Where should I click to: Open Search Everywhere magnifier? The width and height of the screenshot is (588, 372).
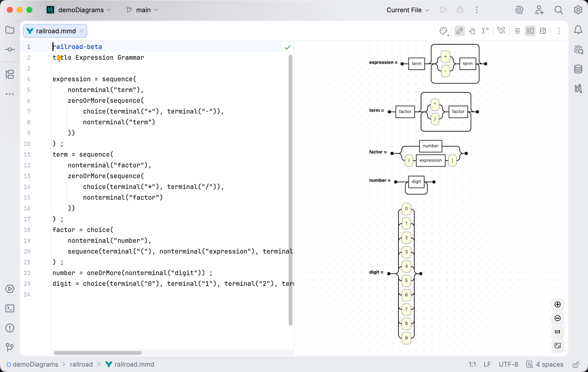pyautogui.click(x=559, y=10)
